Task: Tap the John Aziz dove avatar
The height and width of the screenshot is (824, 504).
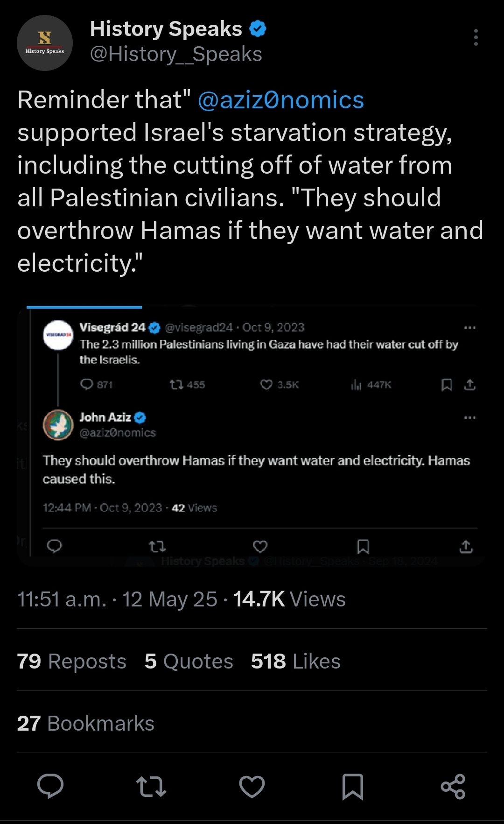Action: tap(58, 425)
